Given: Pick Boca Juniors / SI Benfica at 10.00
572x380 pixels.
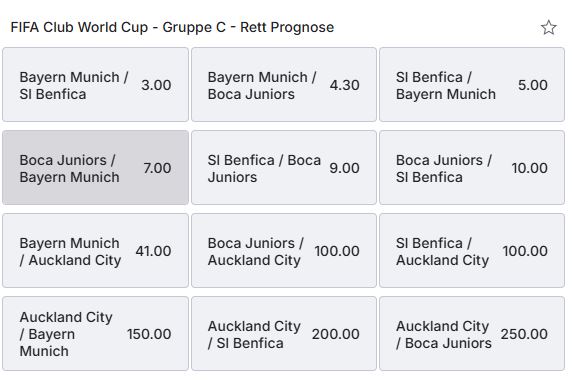Looking at the screenshot, I should 472,168.
